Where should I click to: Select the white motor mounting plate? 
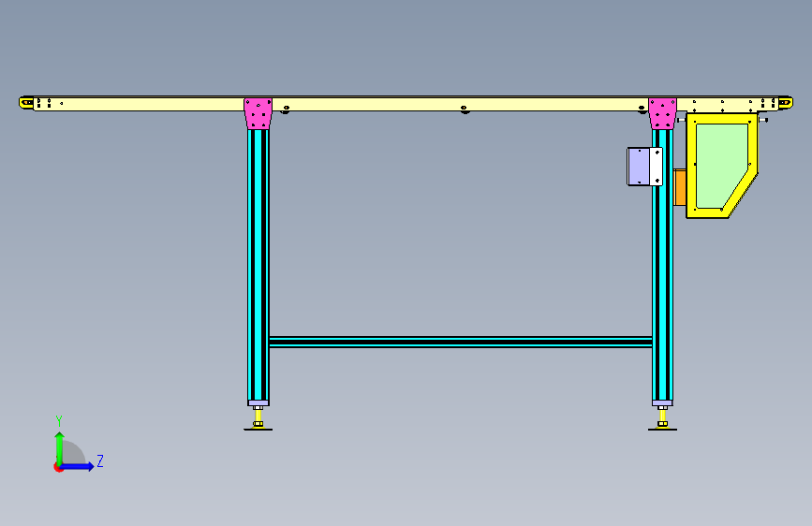pos(656,167)
